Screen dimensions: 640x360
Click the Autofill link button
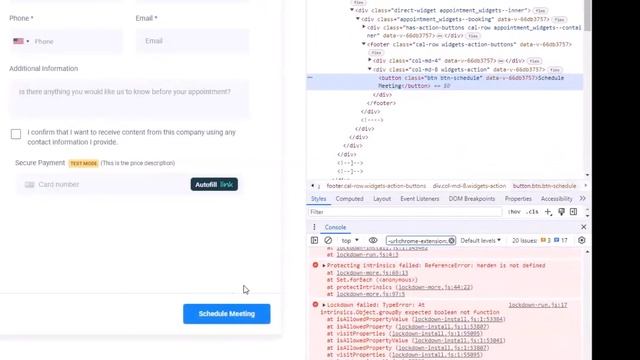(x=214, y=184)
